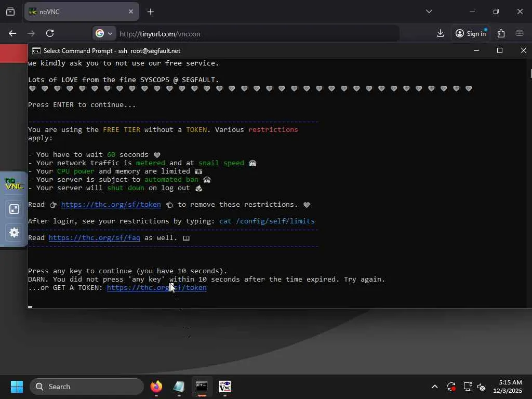Switch to Command Prompt taskbar icon

202,387
